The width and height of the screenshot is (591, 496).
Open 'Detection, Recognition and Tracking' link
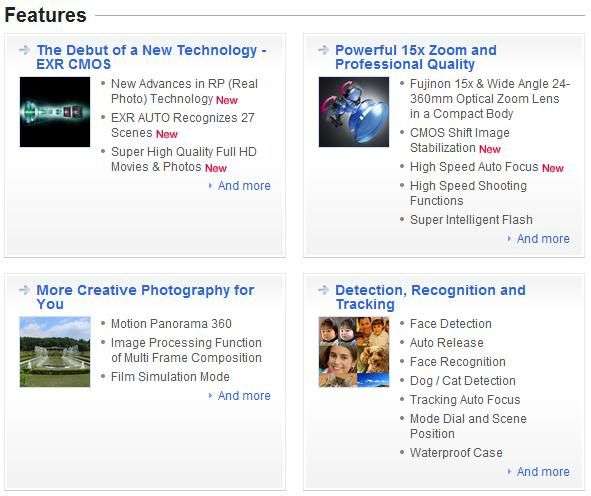pos(430,297)
